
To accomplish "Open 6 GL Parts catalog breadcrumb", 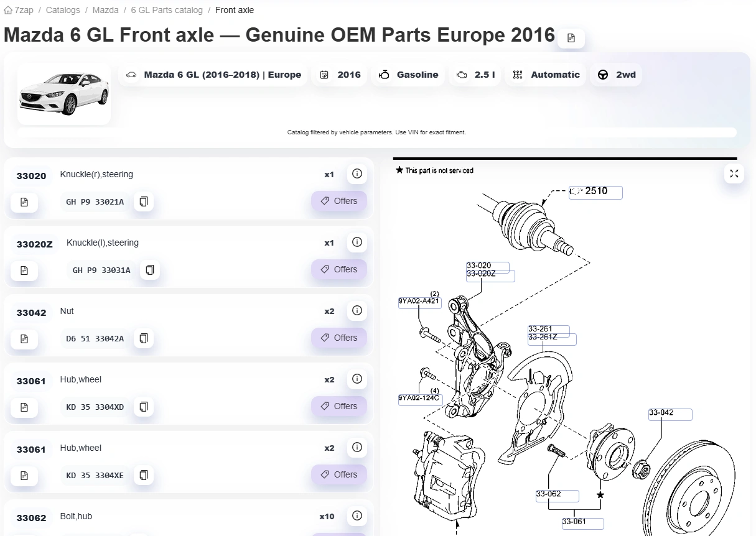I will click(x=167, y=10).
